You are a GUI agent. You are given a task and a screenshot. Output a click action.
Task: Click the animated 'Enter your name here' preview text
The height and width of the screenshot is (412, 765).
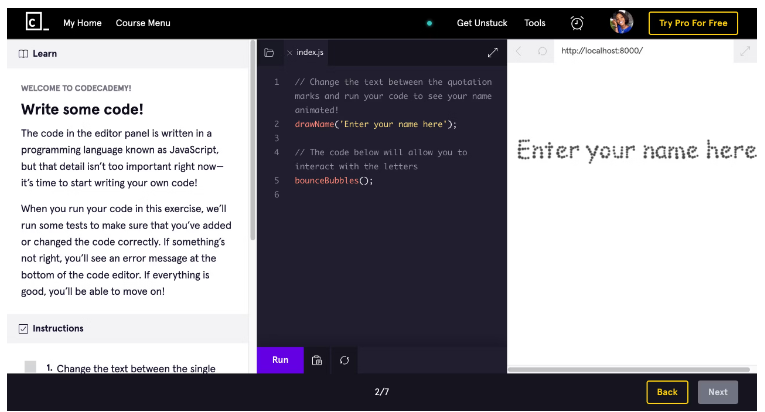click(x=636, y=150)
